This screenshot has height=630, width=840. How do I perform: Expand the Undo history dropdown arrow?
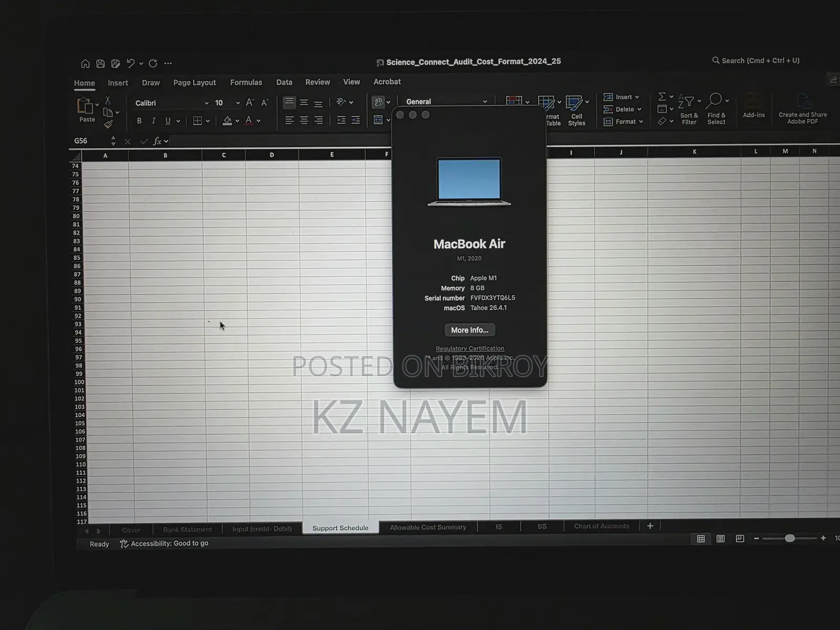point(141,64)
